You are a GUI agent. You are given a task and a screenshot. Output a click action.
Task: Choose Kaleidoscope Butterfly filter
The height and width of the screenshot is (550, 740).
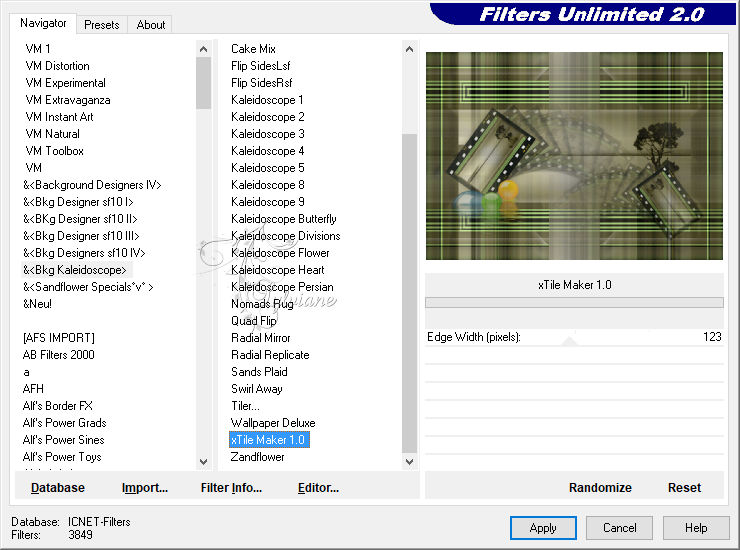click(x=284, y=219)
